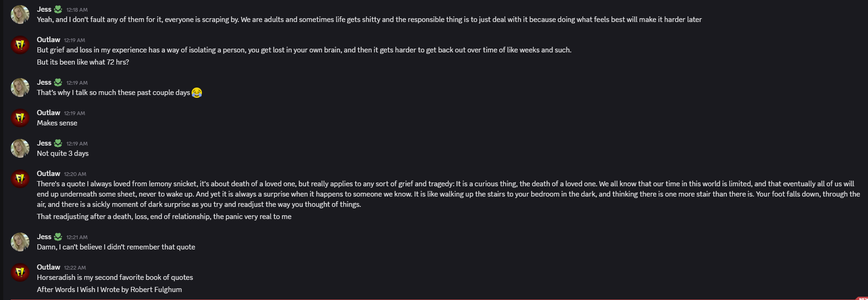This screenshot has height=300, width=868.
Task: Click the Jess username above 'Not quite 3 days'
Action: pyautogui.click(x=44, y=143)
